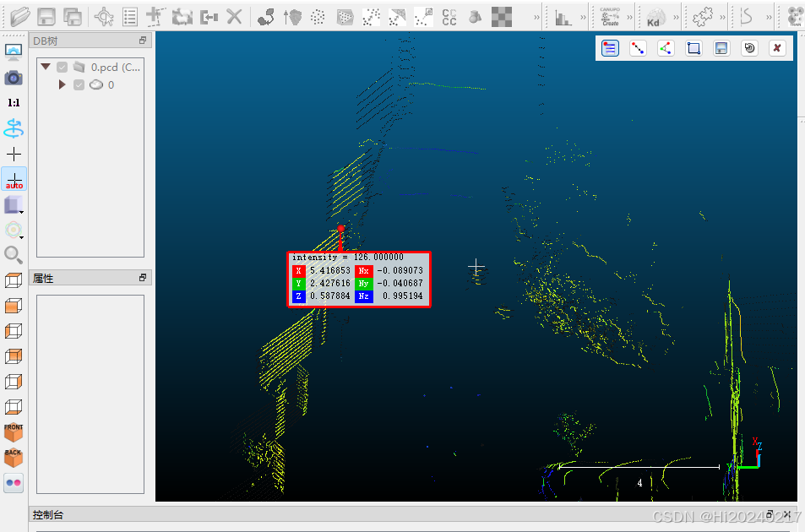805x532 pixels.
Task: Compute normals with the normals icon
Action: [292, 17]
